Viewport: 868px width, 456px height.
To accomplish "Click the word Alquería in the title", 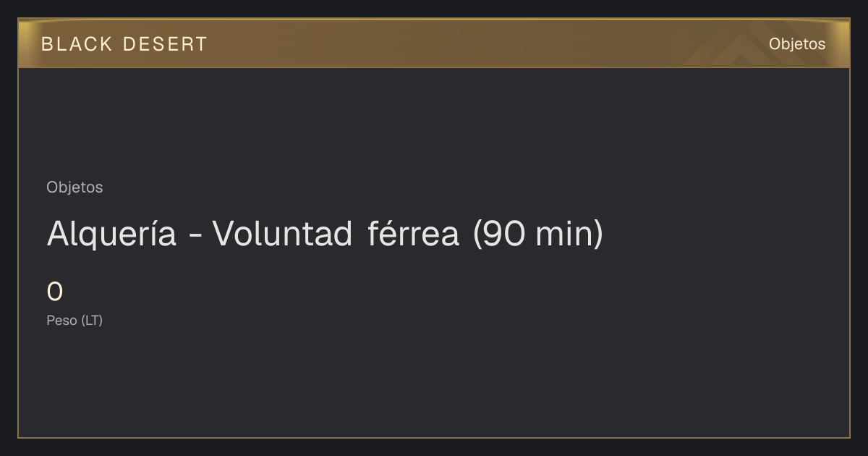I will (111, 234).
